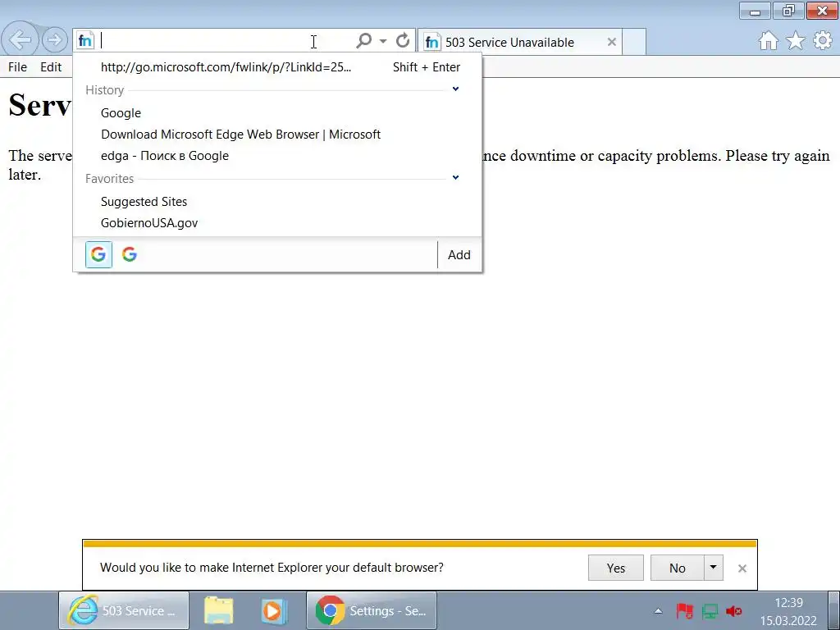Switch to Internet Explorer taskbar button
Screen dimensions: 840x630
[124, 610]
